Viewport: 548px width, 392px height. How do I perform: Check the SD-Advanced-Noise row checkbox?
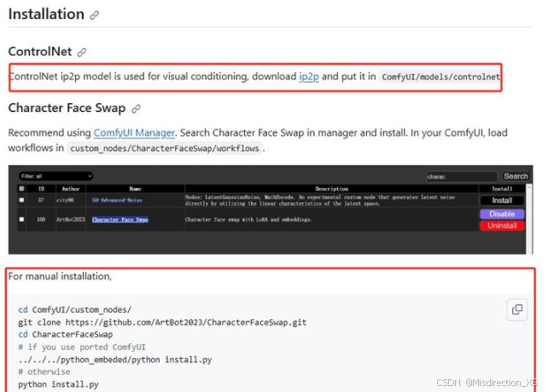point(21,200)
